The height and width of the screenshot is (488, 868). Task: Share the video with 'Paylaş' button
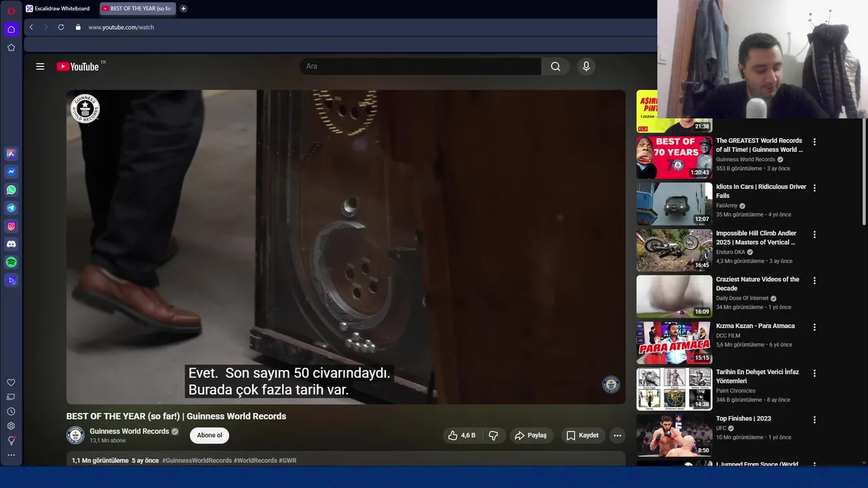point(531,435)
